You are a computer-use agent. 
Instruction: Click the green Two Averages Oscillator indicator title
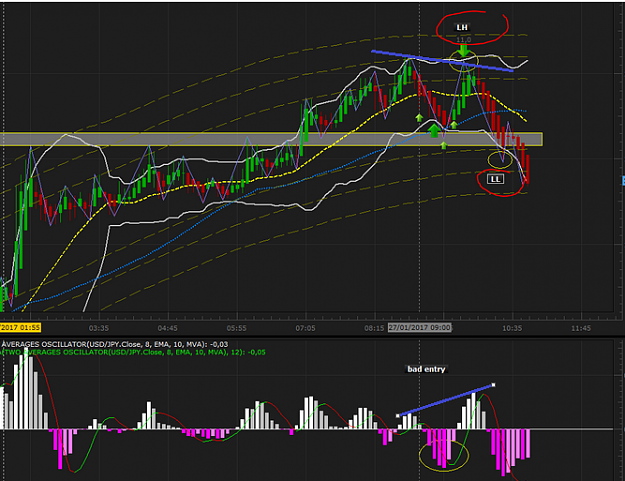[133, 352]
